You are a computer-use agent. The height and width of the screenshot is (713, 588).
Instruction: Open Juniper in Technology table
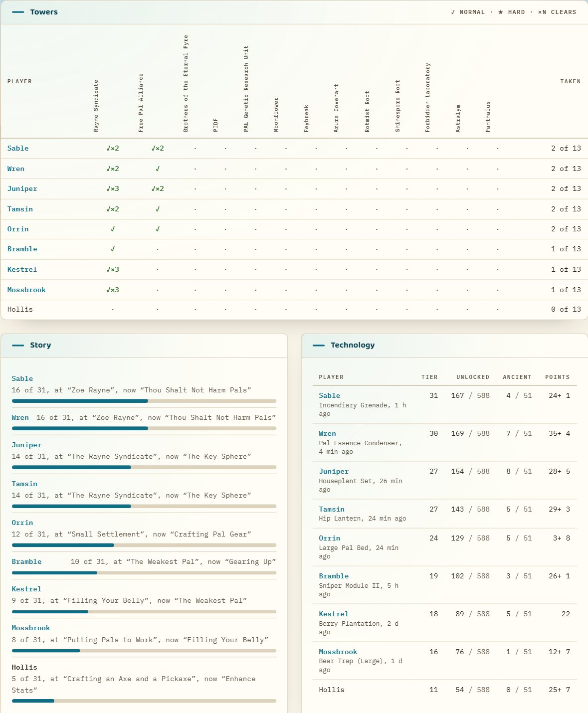[x=334, y=472]
